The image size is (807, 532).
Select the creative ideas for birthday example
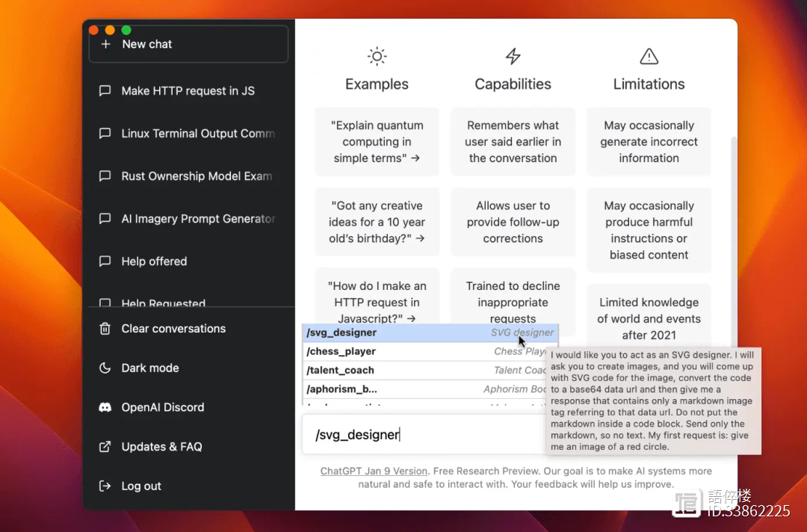[377, 222]
